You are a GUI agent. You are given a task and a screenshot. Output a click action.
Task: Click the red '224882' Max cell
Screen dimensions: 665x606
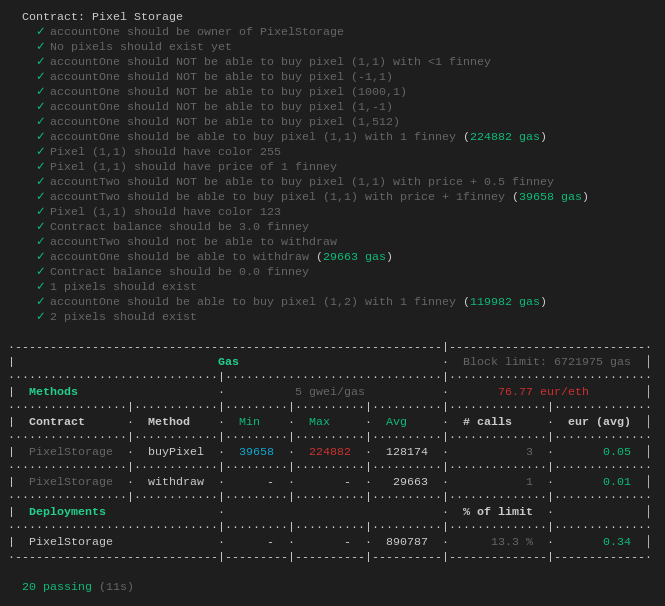pos(330,452)
